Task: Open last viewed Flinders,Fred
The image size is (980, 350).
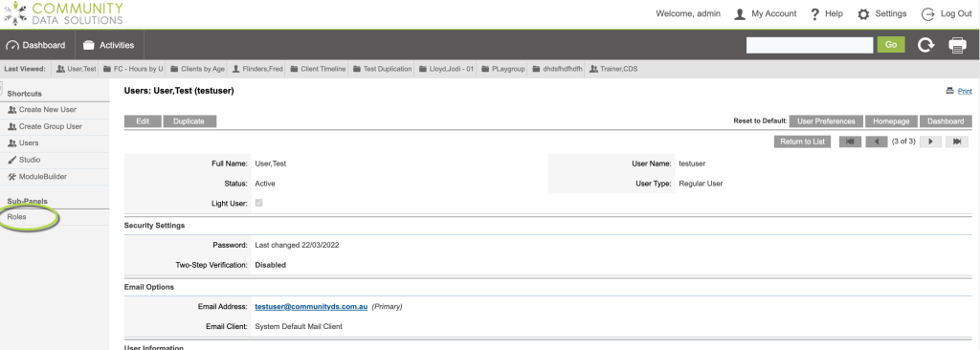Action: tap(258, 69)
